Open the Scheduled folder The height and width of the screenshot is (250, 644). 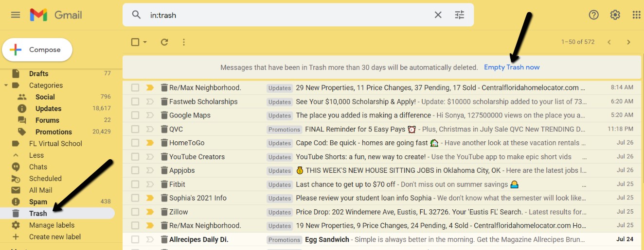(x=45, y=179)
